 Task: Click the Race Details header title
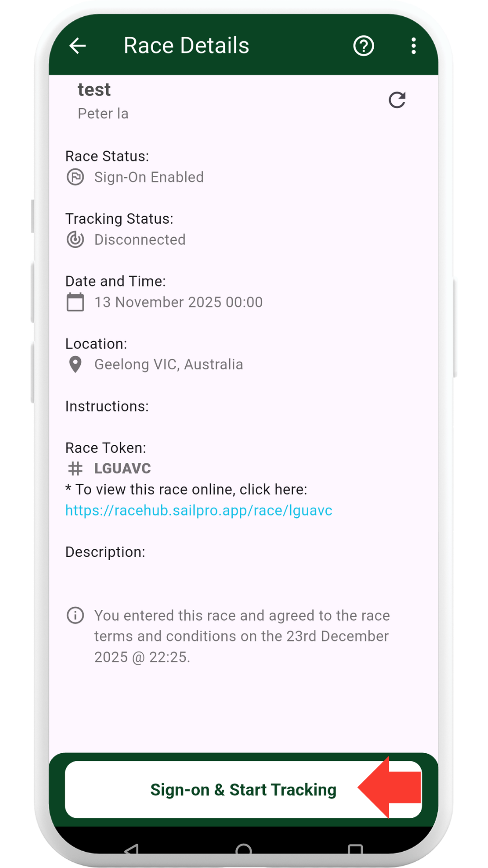186,46
